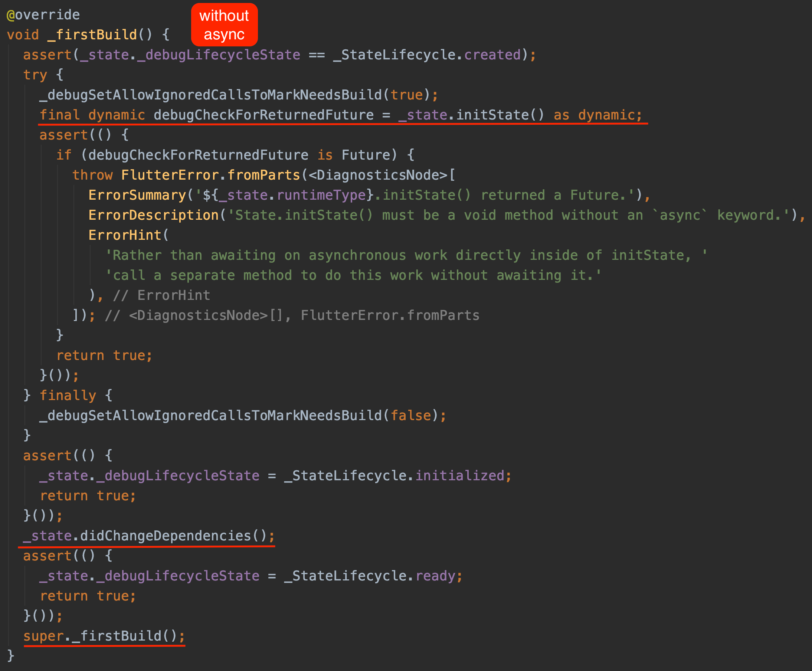Click the red 'without async' annotation badge
Viewport: 812px width, 671px height.
(x=224, y=24)
